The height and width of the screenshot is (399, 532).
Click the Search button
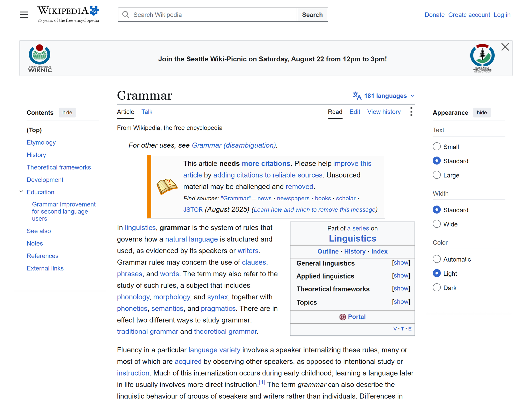(x=312, y=15)
